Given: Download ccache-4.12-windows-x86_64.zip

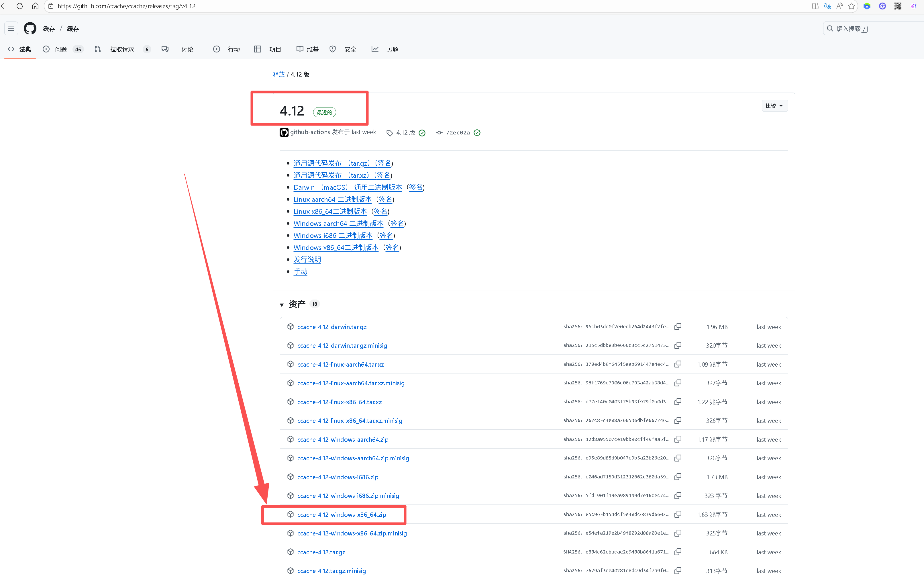Looking at the screenshot, I should pos(342,515).
